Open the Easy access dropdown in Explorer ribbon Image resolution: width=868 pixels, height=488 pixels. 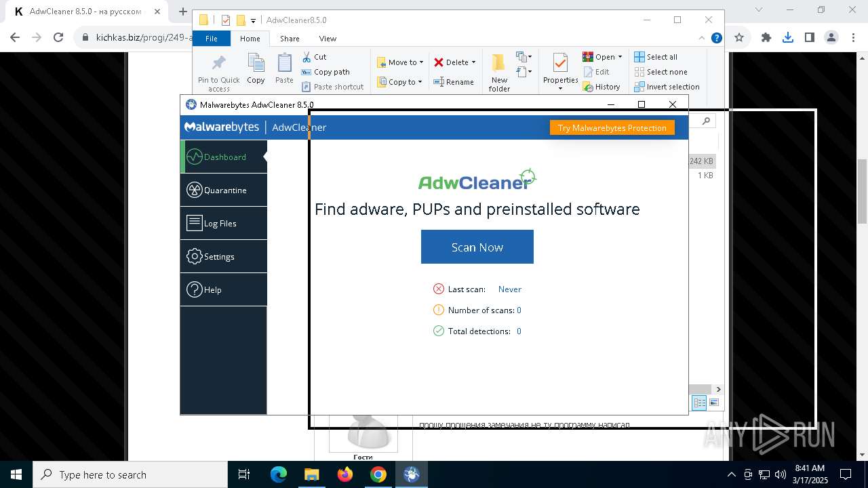[x=524, y=72]
